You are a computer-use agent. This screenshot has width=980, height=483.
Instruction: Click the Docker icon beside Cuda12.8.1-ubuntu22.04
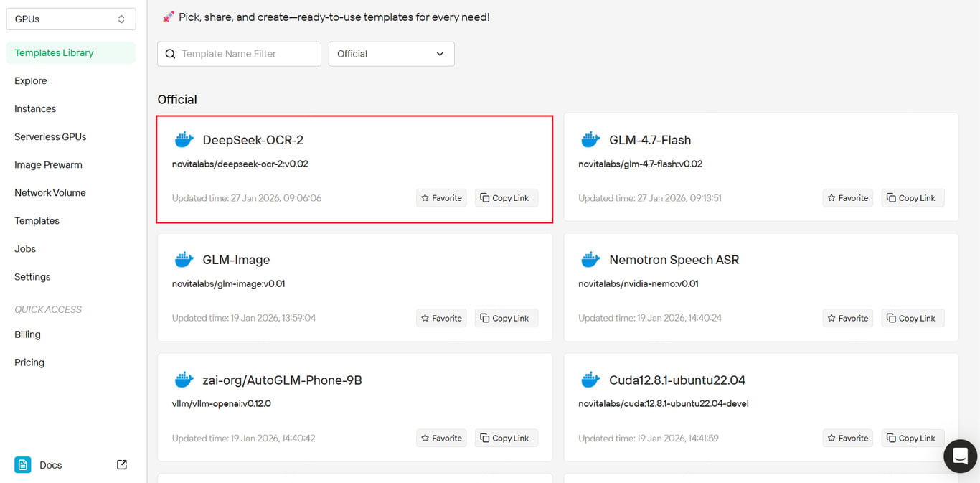click(x=590, y=379)
